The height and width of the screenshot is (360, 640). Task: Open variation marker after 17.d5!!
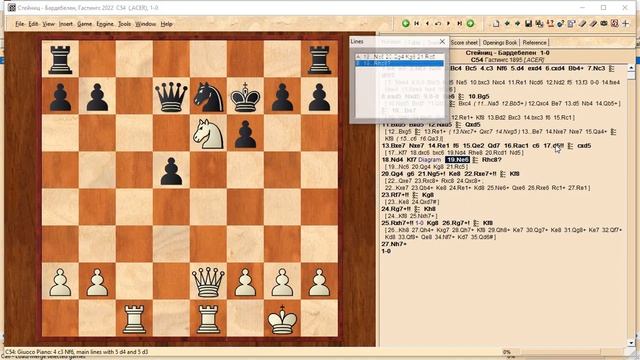click(570, 146)
